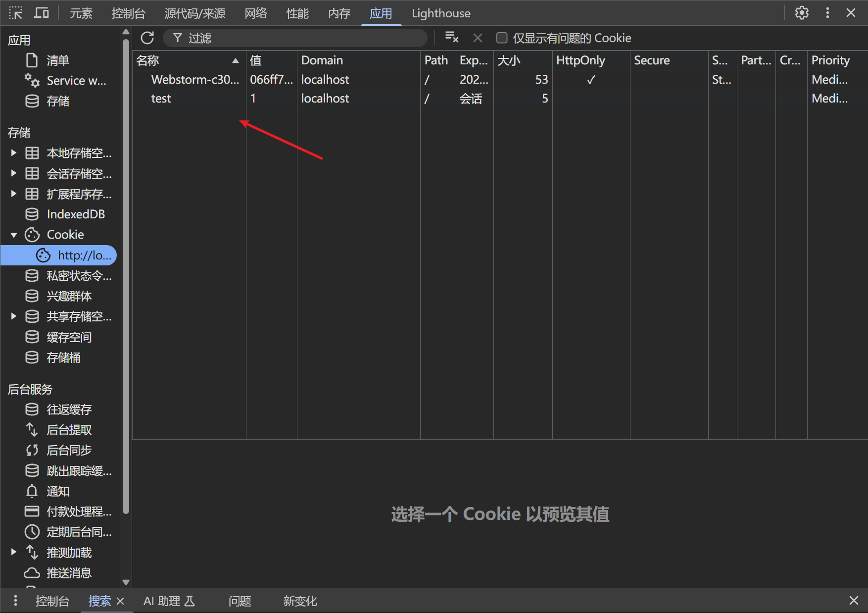Click the clear all cookies icon

click(x=451, y=38)
